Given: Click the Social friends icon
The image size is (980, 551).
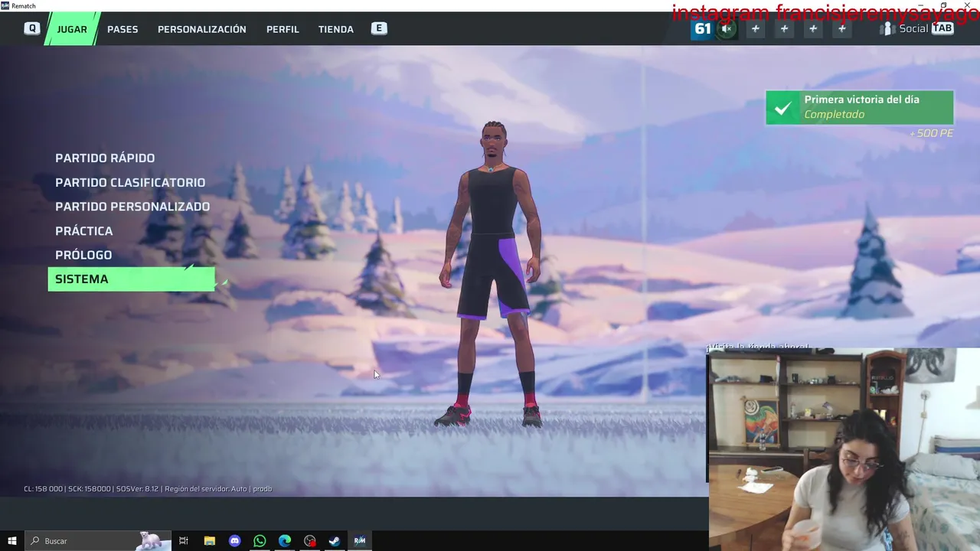Looking at the screenshot, I should pos(887,29).
